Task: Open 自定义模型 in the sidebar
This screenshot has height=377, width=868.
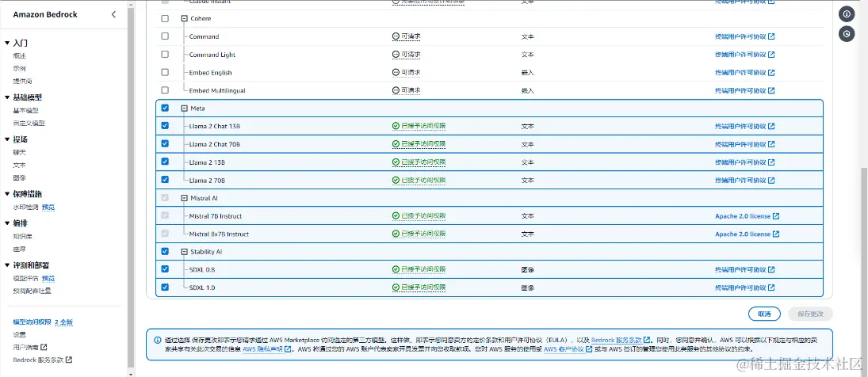Action: 29,124
